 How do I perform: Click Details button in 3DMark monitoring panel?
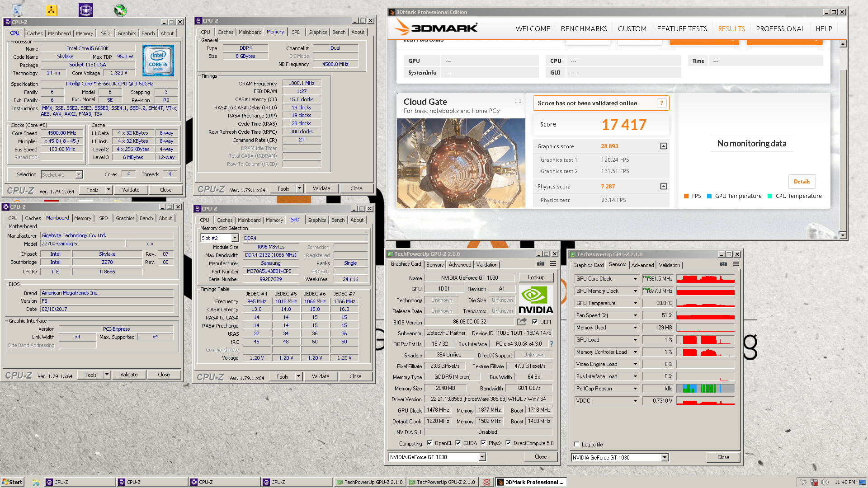tap(802, 181)
